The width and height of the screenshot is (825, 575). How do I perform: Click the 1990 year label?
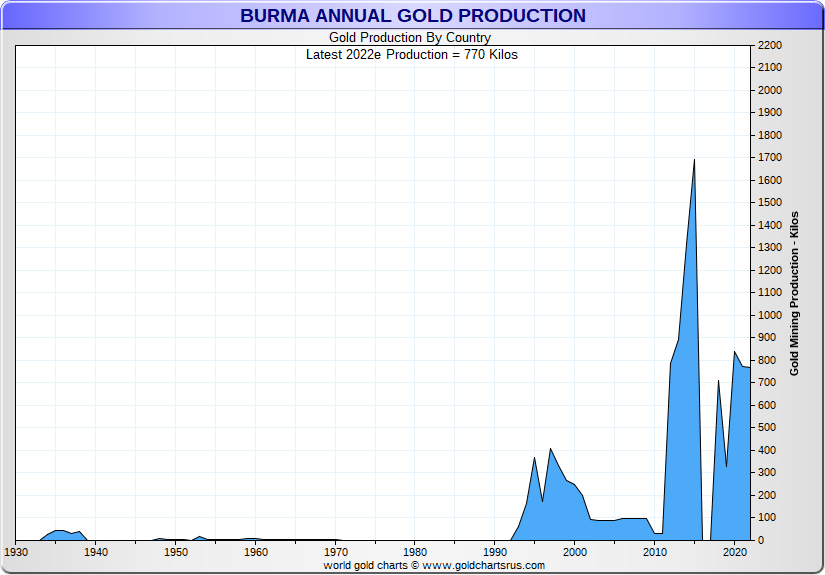(x=496, y=552)
